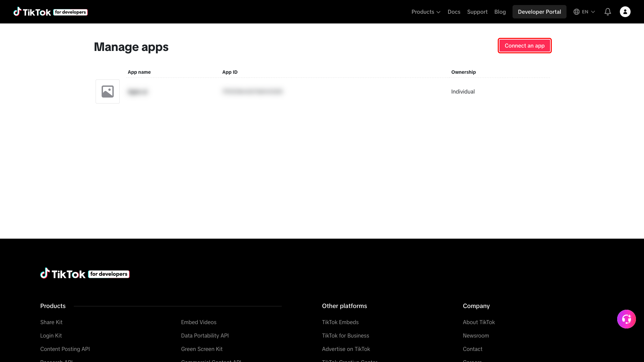Open Support in the top navigation
The height and width of the screenshot is (362, 644).
click(477, 12)
